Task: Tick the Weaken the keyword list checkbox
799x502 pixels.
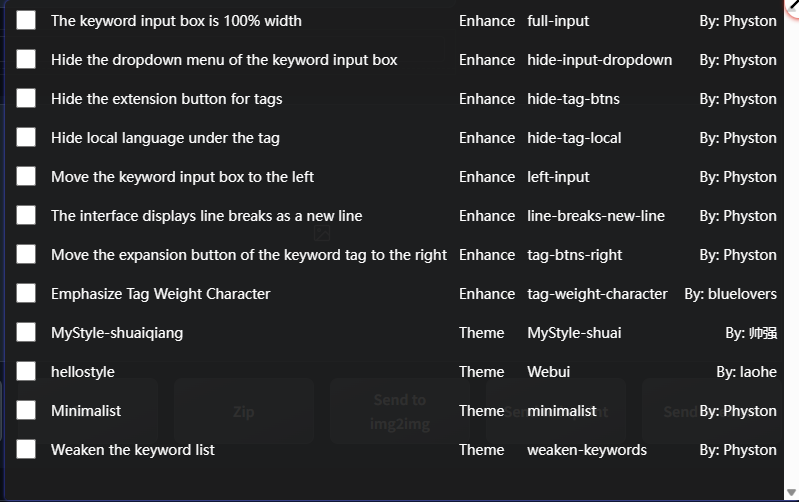Action: 26,449
